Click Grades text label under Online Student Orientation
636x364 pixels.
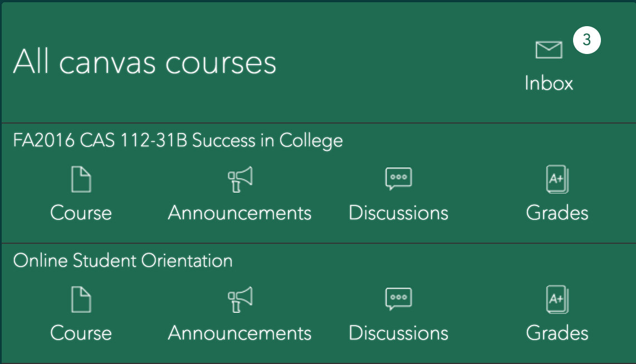[557, 333]
